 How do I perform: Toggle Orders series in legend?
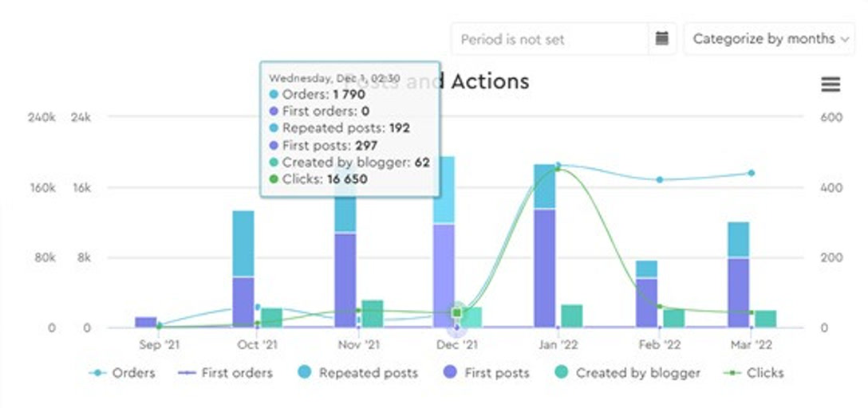pyautogui.click(x=122, y=373)
